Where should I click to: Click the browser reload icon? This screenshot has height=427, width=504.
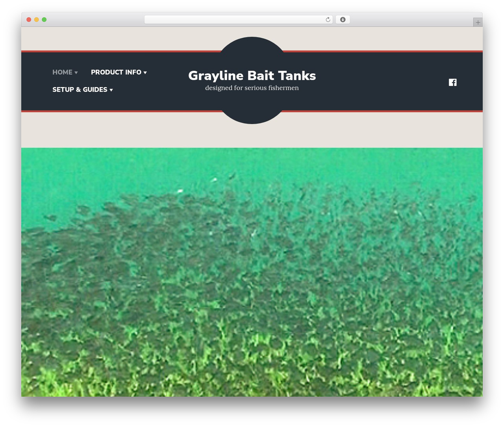[328, 20]
